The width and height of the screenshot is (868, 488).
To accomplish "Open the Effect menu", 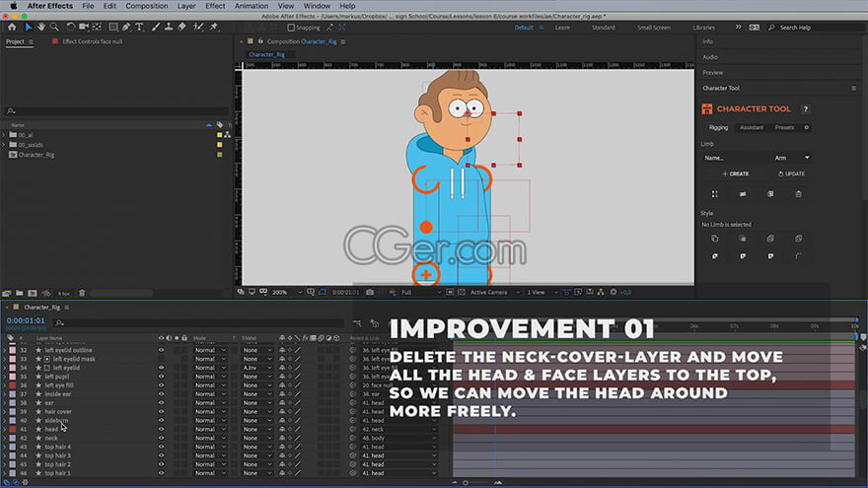I will (x=215, y=6).
